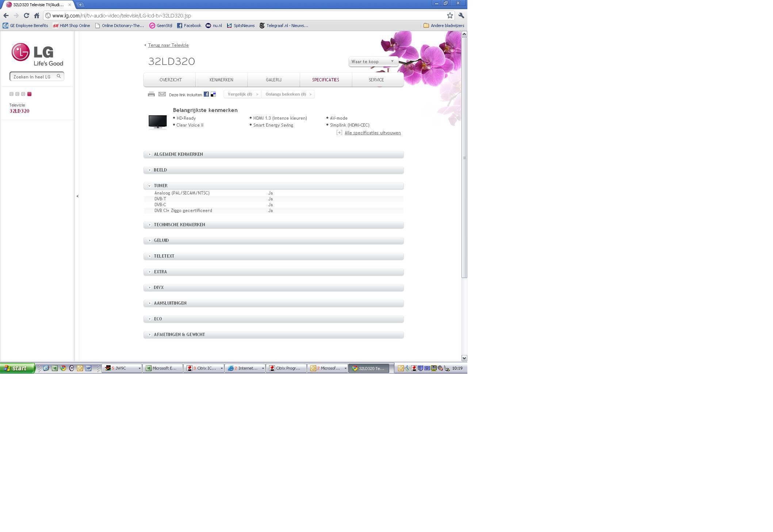Click the search magnifier in LG search
Viewport: 773px width, 532px height.
(x=59, y=76)
